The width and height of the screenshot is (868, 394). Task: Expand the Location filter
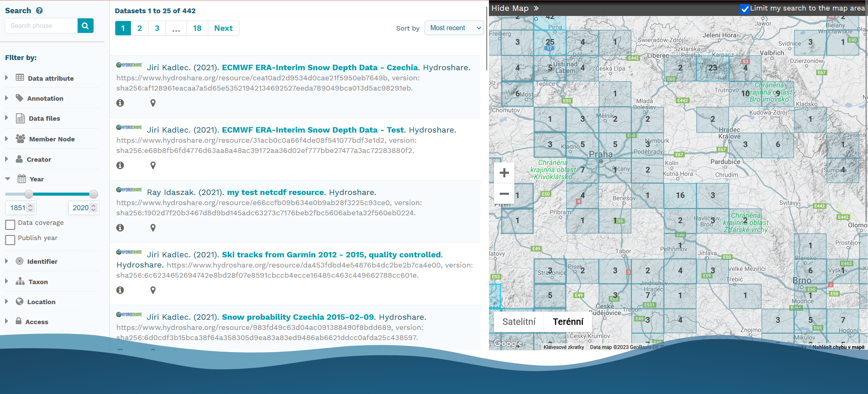coord(6,301)
